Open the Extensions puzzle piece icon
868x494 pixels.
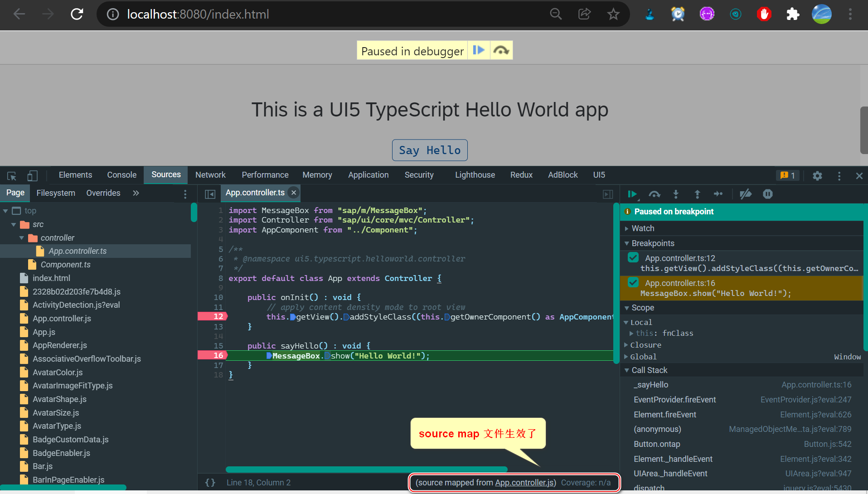(x=793, y=14)
